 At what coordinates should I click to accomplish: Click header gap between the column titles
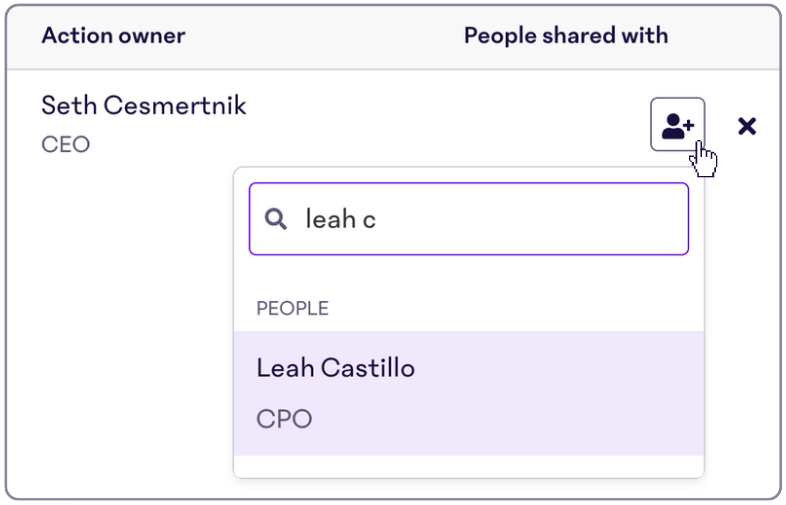click(x=324, y=36)
